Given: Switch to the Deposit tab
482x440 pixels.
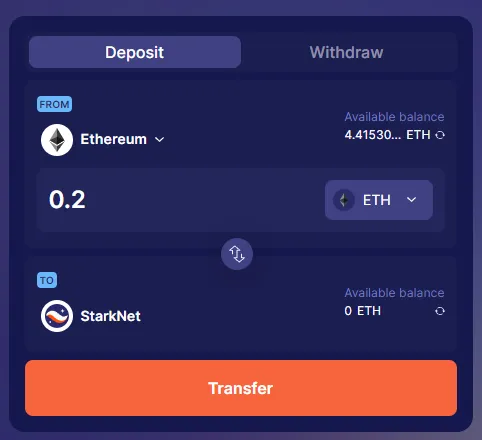Looking at the screenshot, I should coord(135,52).
